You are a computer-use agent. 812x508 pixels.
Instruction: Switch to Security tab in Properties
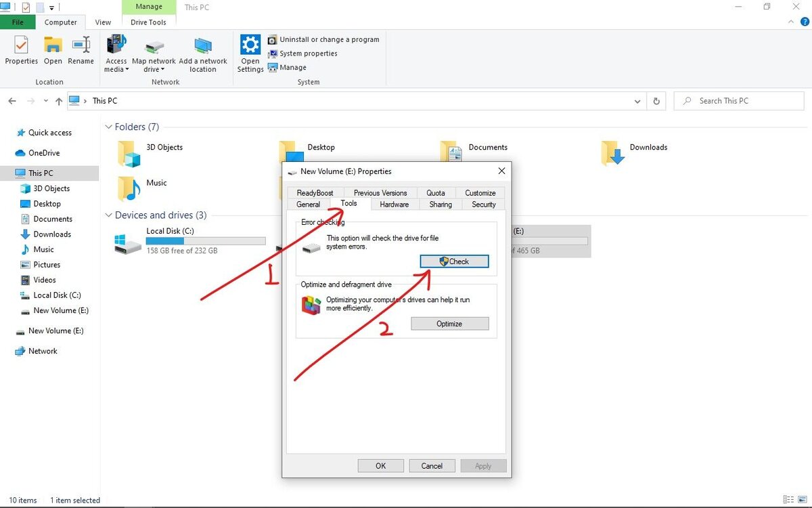(x=484, y=204)
